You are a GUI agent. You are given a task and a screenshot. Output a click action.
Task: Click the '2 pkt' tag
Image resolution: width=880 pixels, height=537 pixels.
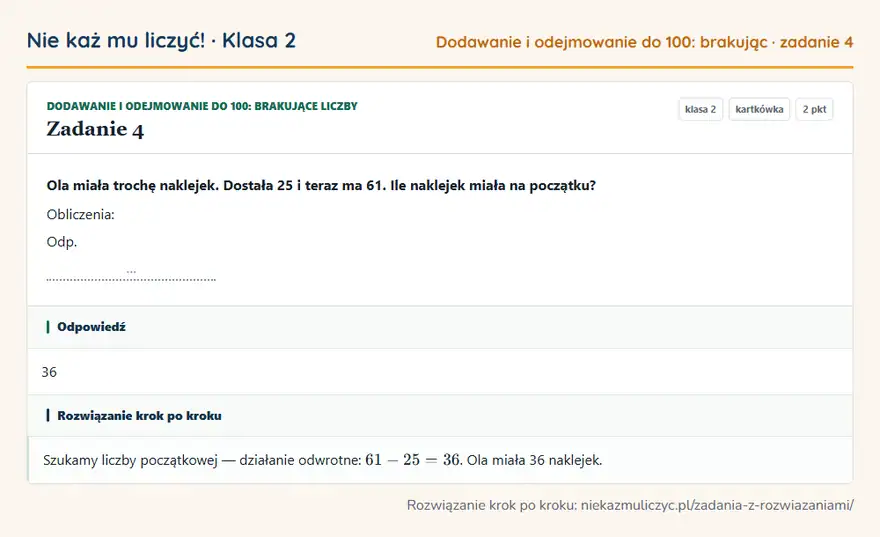tap(814, 109)
